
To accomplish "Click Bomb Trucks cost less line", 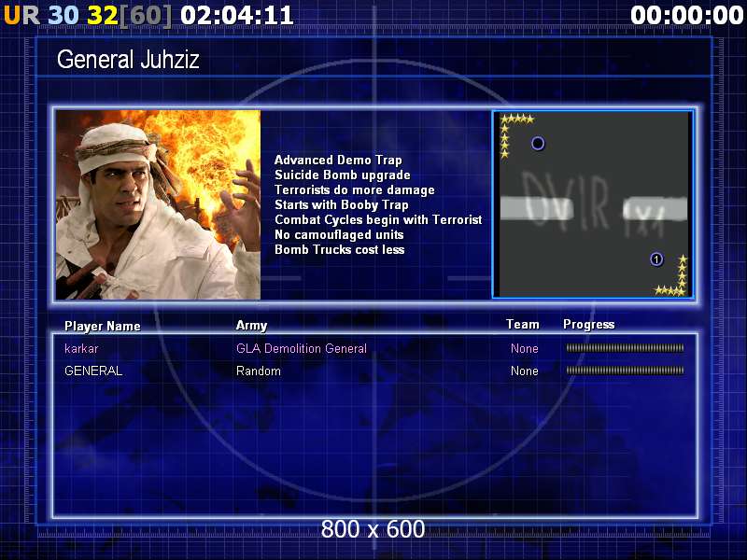I will point(340,249).
